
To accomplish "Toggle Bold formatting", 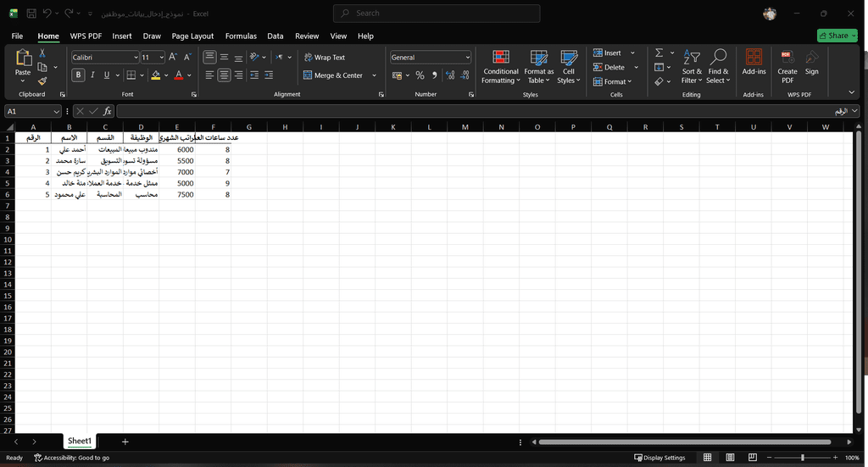I will (x=79, y=75).
